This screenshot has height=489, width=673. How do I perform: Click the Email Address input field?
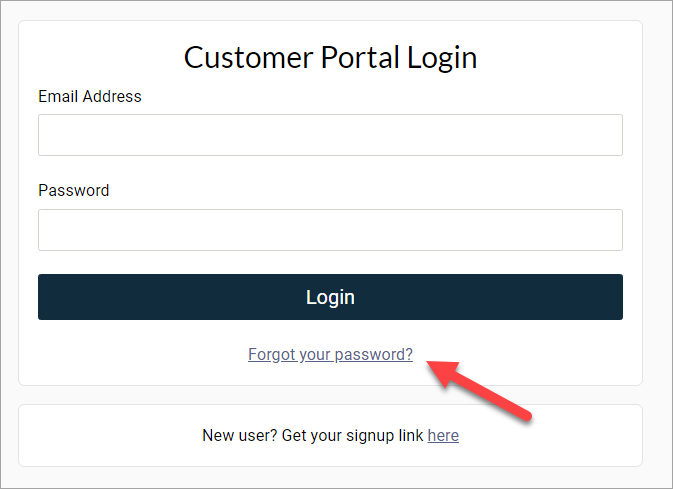click(x=330, y=135)
